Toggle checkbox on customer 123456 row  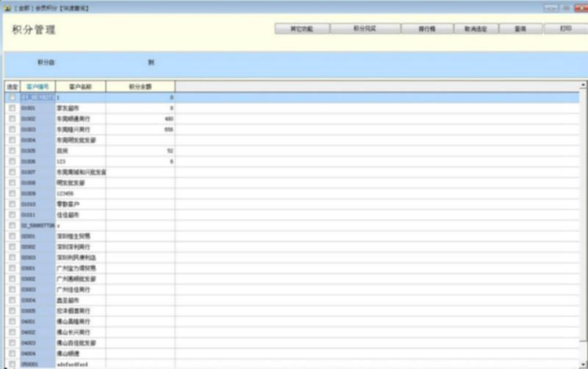[x=12, y=193]
